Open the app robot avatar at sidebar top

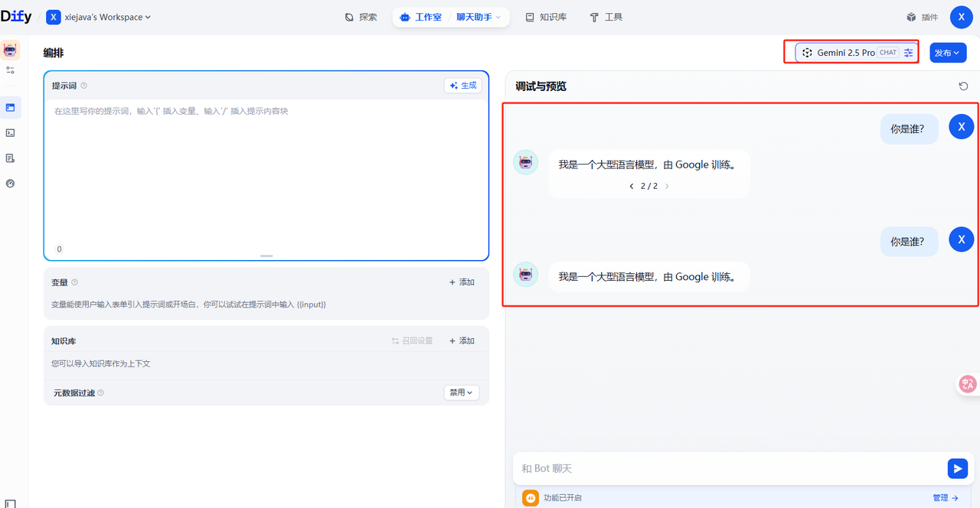click(x=10, y=49)
